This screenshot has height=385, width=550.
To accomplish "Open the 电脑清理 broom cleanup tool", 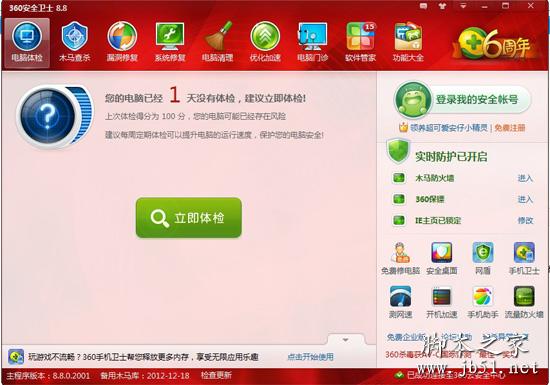I will (217, 43).
